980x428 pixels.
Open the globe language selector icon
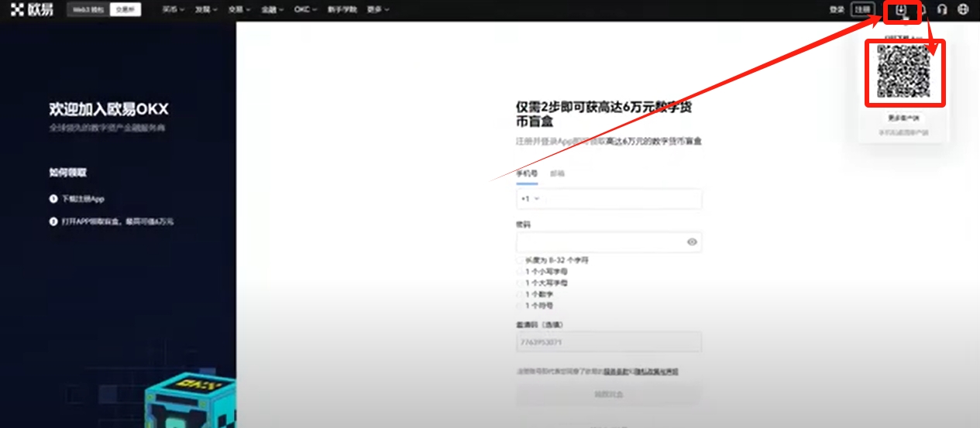pyautogui.click(x=963, y=9)
